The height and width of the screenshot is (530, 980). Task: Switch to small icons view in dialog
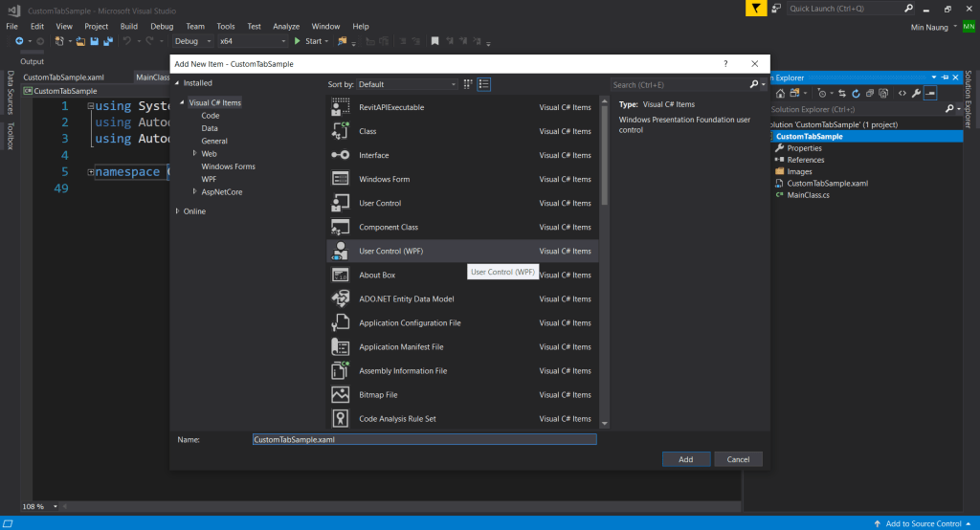(x=484, y=84)
